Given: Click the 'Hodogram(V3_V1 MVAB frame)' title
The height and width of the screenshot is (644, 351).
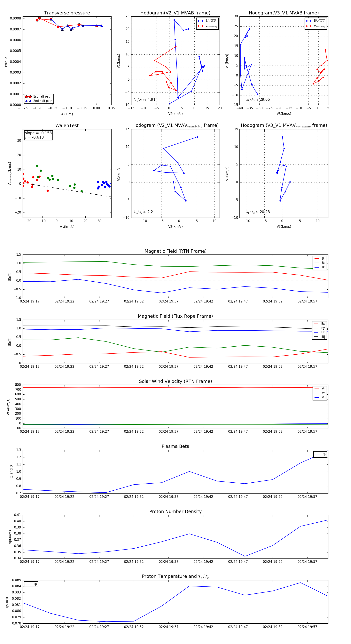Looking at the screenshot, I should pyautogui.click(x=284, y=13).
